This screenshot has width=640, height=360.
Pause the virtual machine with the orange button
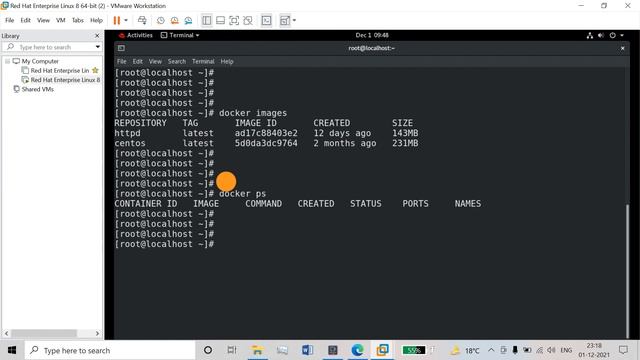(117, 20)
